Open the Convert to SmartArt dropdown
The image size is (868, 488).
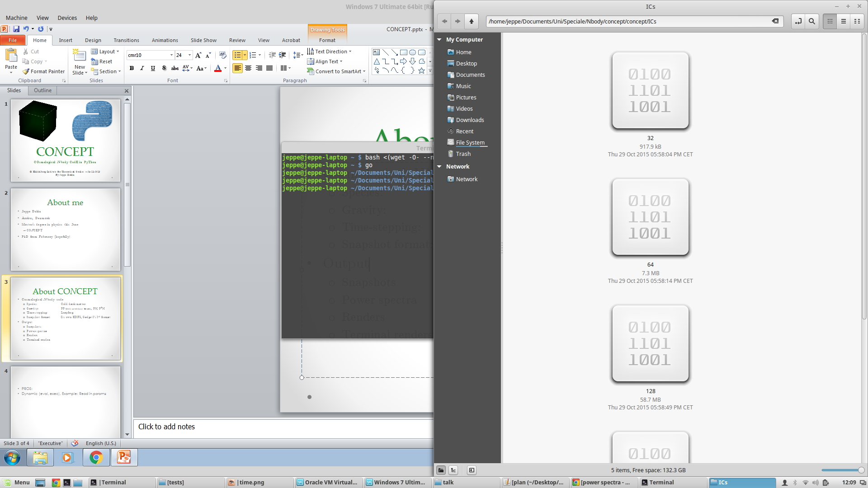[x=336, y=71]
